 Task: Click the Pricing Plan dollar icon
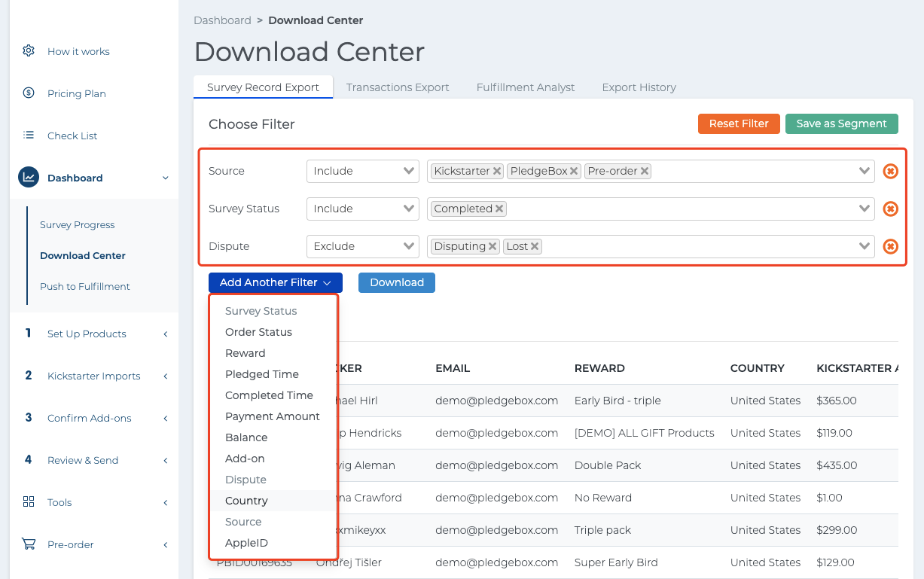(x=29, y=93)
